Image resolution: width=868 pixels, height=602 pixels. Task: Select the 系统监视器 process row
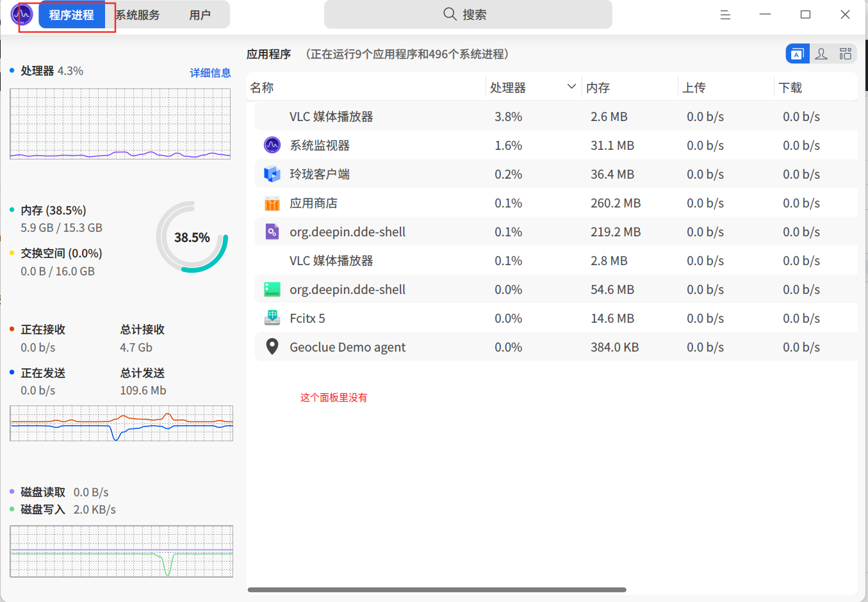click(556, 145)
